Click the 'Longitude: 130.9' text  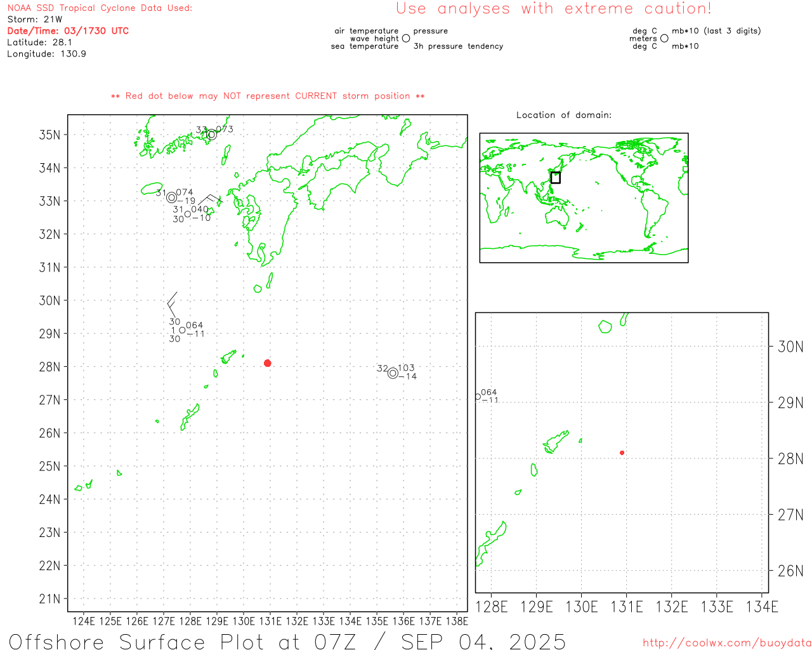(x=46, y=54)
